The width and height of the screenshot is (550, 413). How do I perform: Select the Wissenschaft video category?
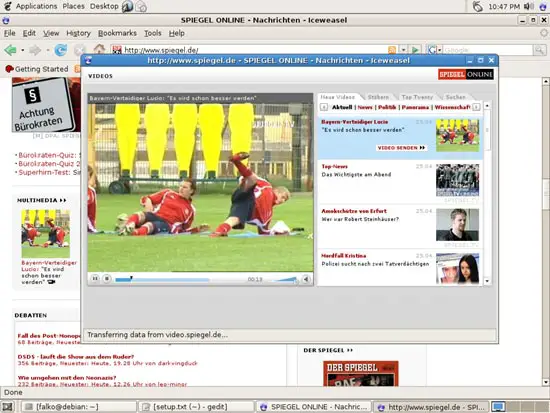tap(452, 107)
